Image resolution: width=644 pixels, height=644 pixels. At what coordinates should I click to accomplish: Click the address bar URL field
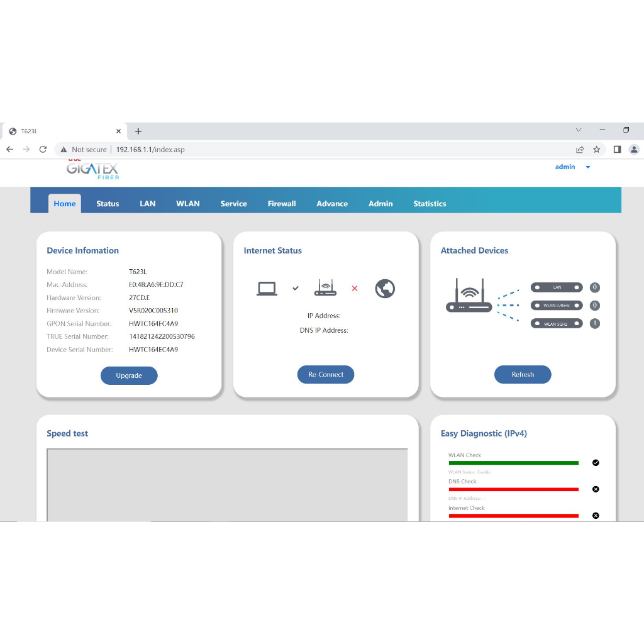click(314, 150)
